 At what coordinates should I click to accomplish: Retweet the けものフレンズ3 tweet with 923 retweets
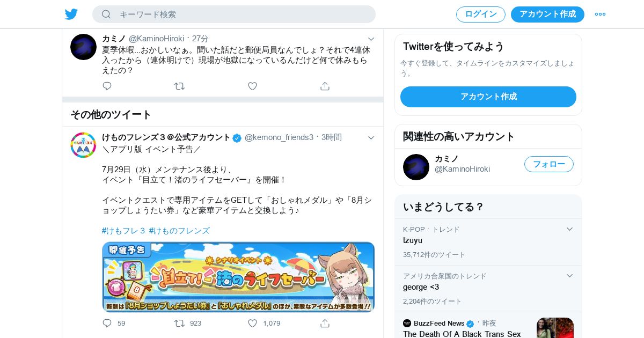(180, 323)
